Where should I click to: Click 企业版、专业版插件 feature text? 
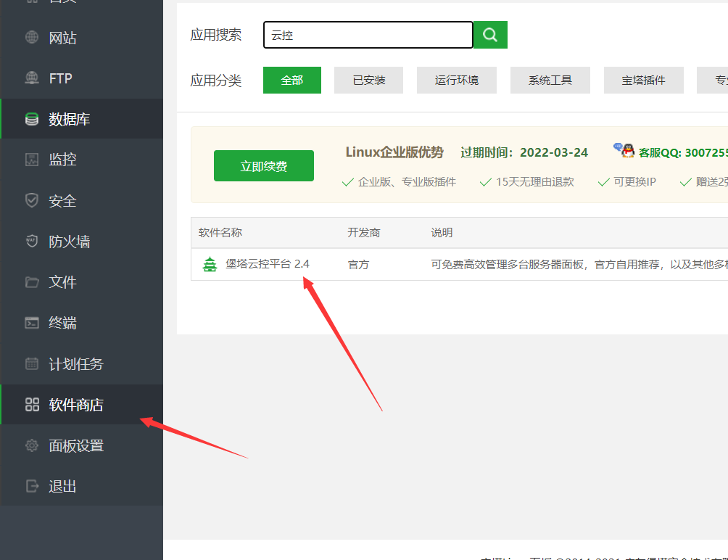pos(407,182)
